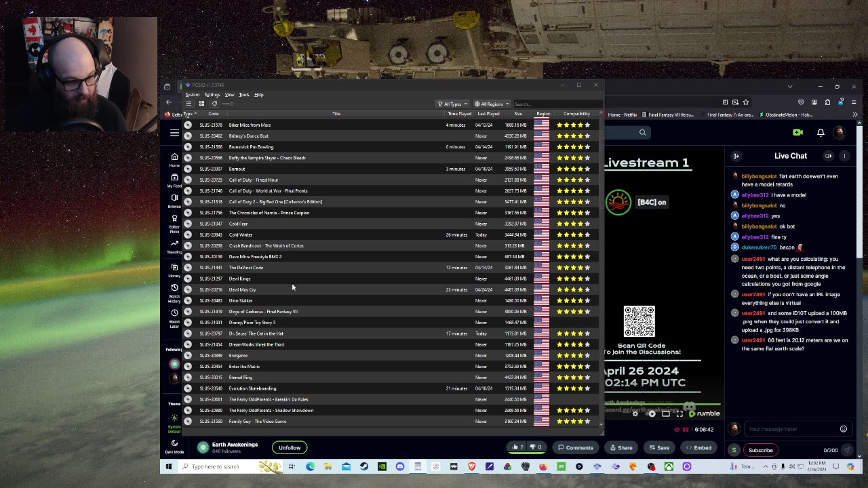Open Windows Start menu
Viewport: 868px width, 488px height.
[x=168, y=466]
